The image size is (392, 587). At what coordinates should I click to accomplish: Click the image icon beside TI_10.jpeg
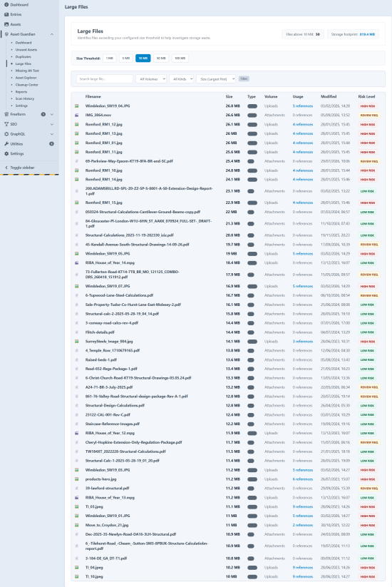point(77,576)
